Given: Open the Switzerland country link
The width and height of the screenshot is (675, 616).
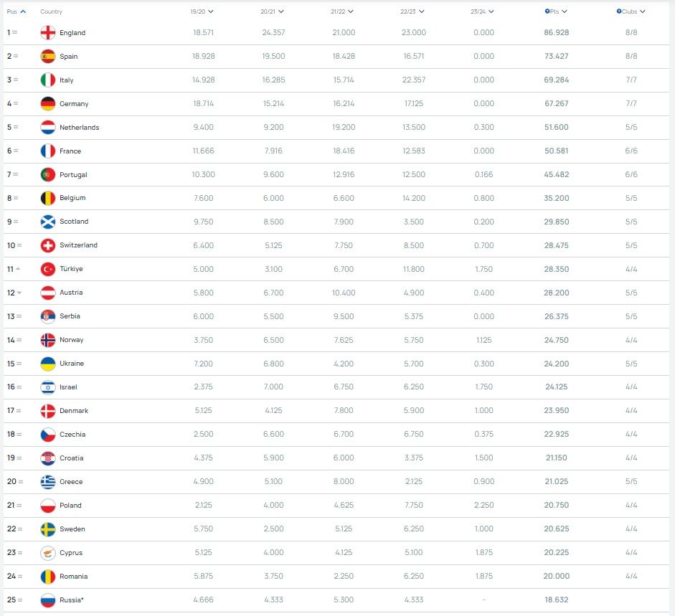Looking at the screenshot, I should coord(78,245).
